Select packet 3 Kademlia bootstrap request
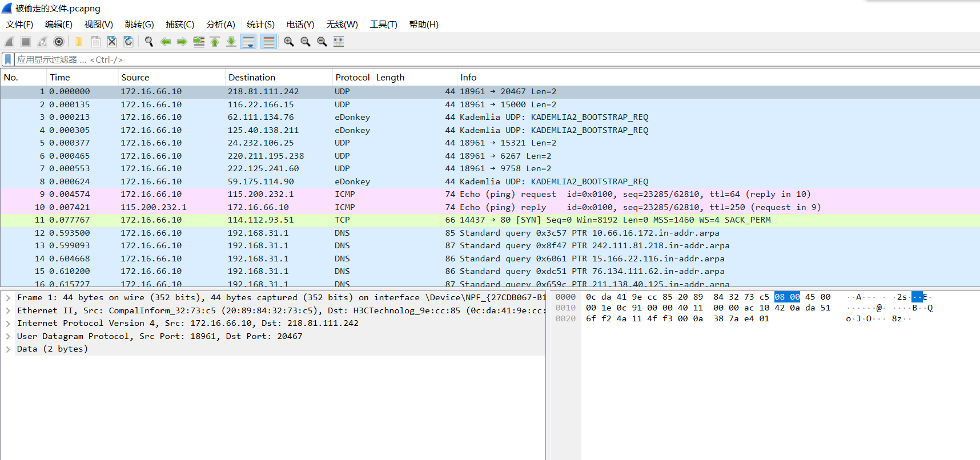 point(490,118)
